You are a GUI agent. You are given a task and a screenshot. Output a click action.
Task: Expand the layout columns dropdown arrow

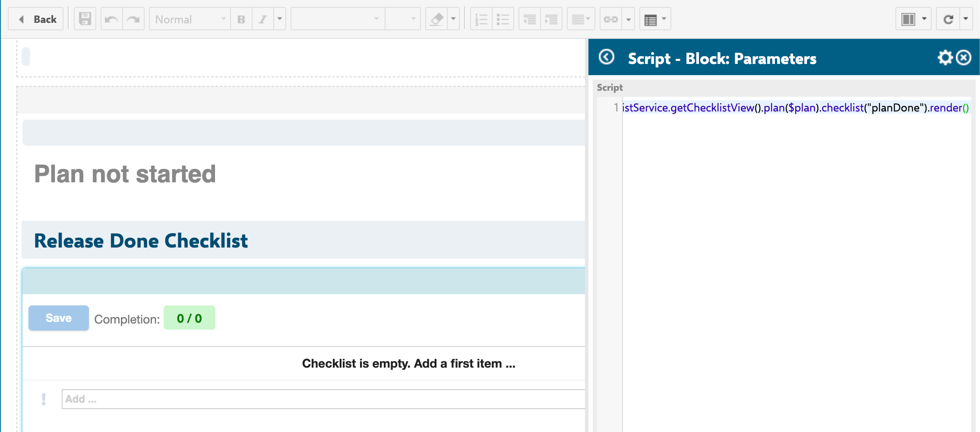[924, 19]
